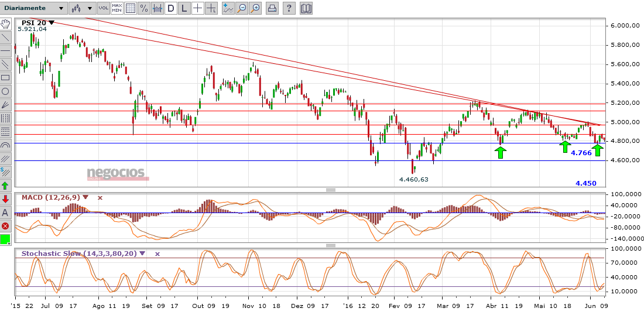Toggle the chart grid lines button
Image resolution: width=644 pixels, height=315 pixels.
[x=130, y=8]
